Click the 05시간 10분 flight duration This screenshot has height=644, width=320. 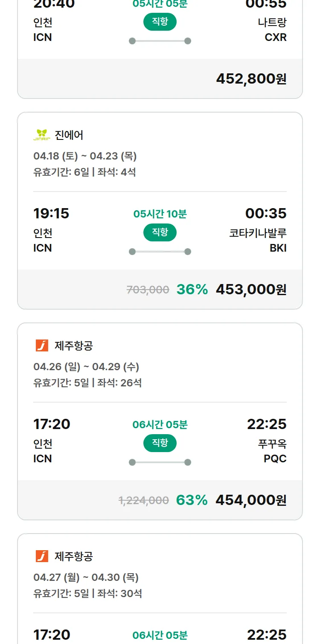[160, 214]
